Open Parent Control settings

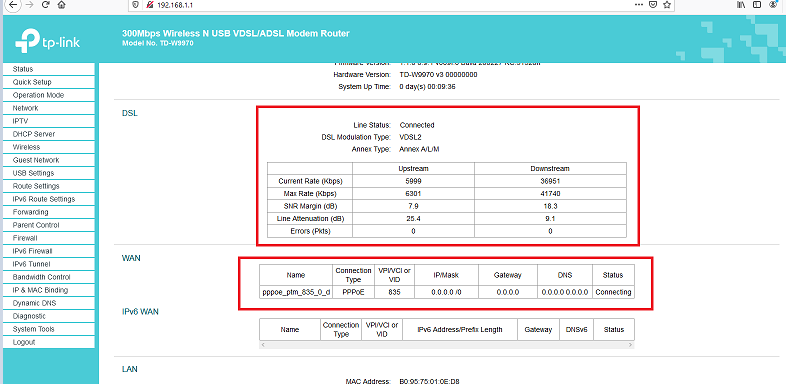pyautogui.click(x=49, y=225)
